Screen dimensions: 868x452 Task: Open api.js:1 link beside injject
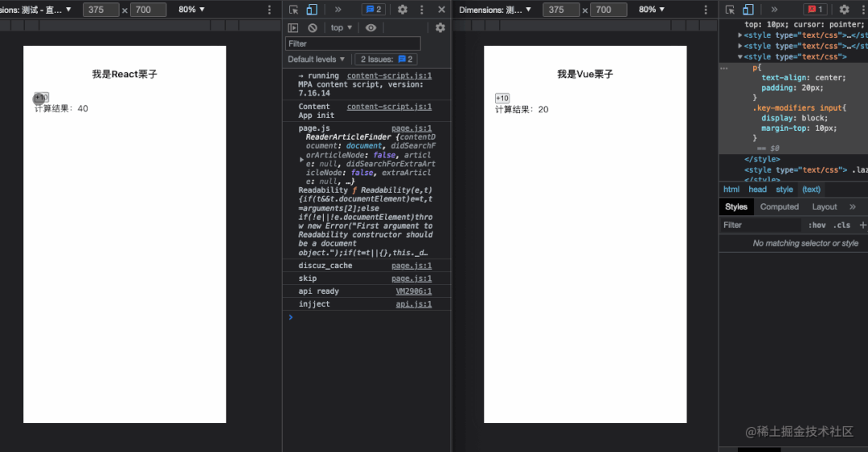click(x=414, y=304)
